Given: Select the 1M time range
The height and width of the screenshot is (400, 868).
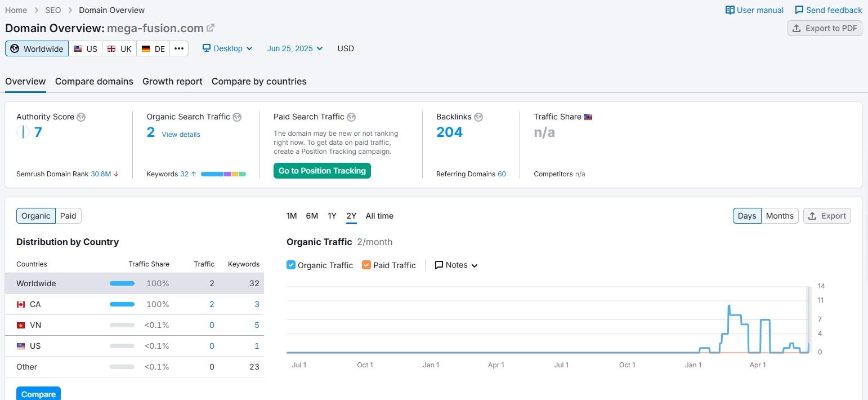Looking at the screenshot, I should (292, 216).
